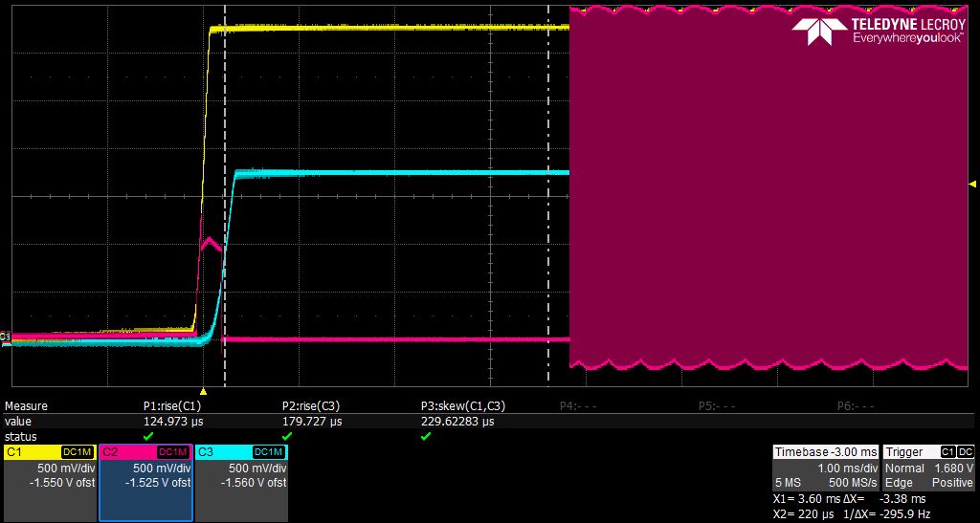The width and height of the screenshot is (980, 523).
Task: Open the Trigger descriptor box
Action: [928, 468]
